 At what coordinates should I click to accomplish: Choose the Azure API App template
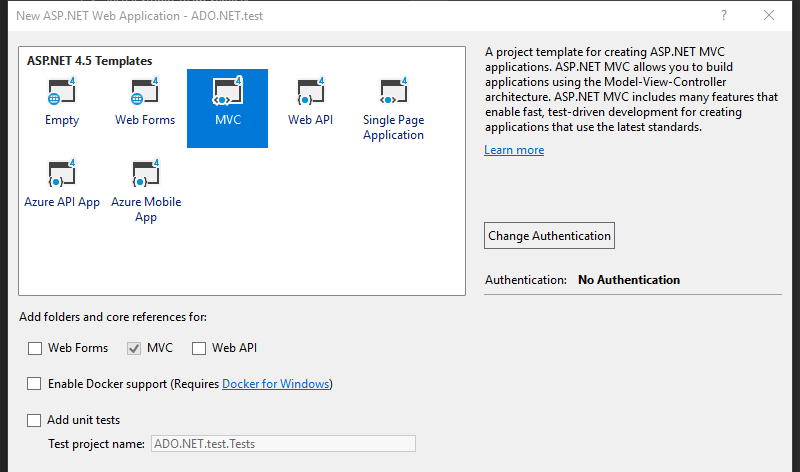point(62,184)
